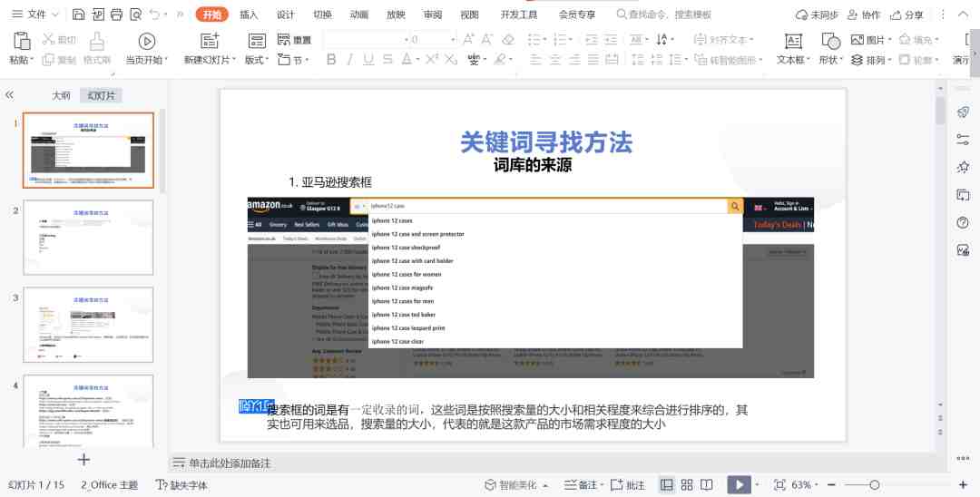980x497 pixels.
Task: Click the Export to PDF icon
Action: (x=97, y=14)
